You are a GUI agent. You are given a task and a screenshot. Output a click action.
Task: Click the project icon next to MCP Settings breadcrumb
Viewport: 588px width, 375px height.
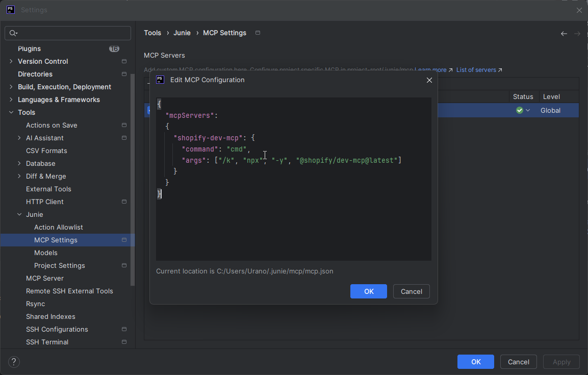258,33
